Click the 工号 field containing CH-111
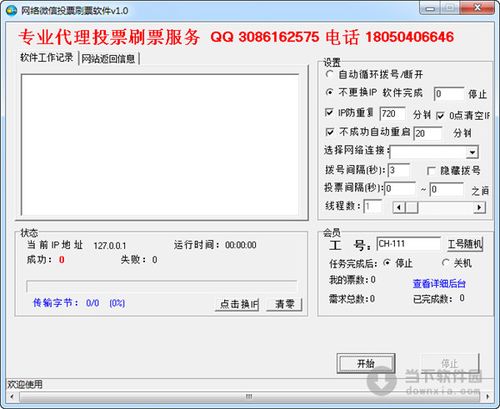The image size is (500, 409). [x=409, y=244]
